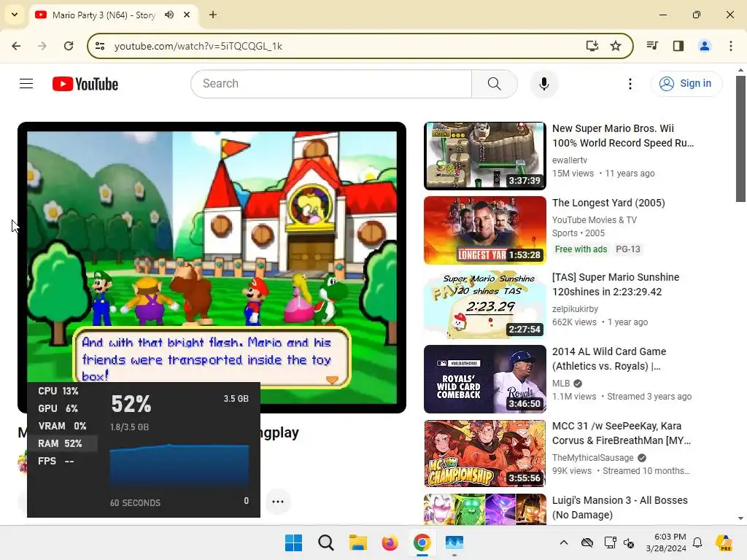Go forward in browser history

point(42,46)
